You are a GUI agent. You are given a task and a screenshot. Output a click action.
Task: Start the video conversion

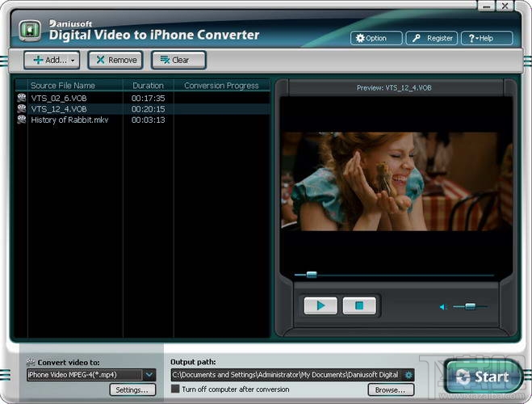tap(482, 377)
